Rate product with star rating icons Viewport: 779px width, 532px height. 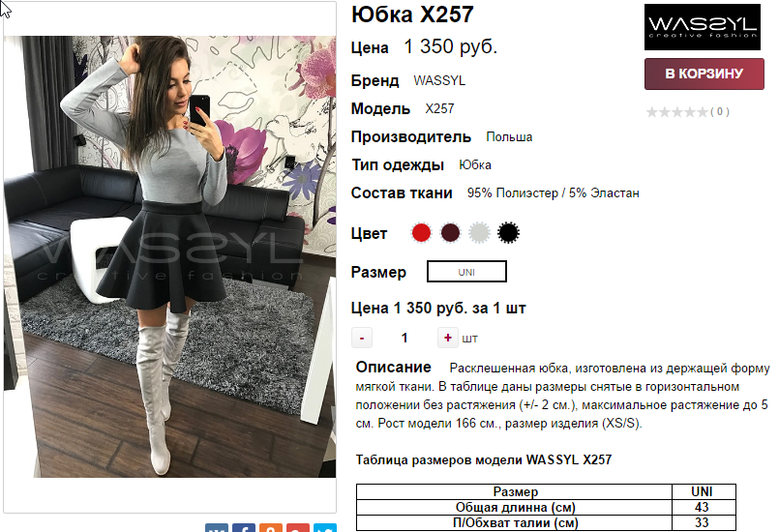point(676,112)
